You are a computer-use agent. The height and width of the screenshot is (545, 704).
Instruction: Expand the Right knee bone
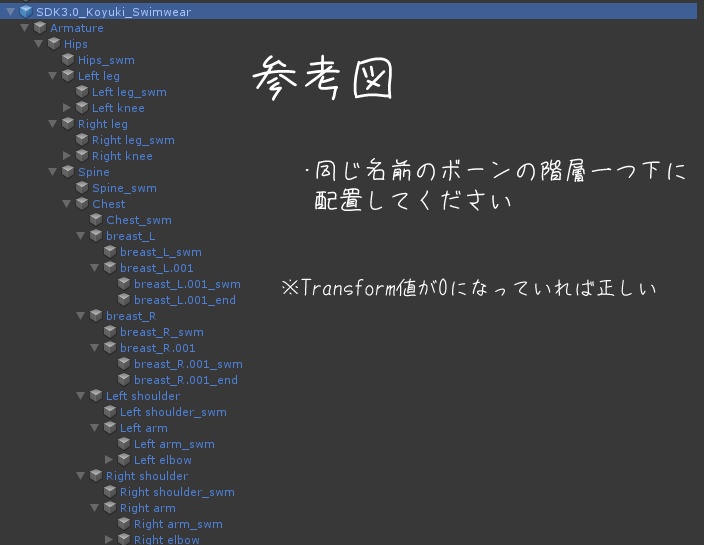pos(66,156)
